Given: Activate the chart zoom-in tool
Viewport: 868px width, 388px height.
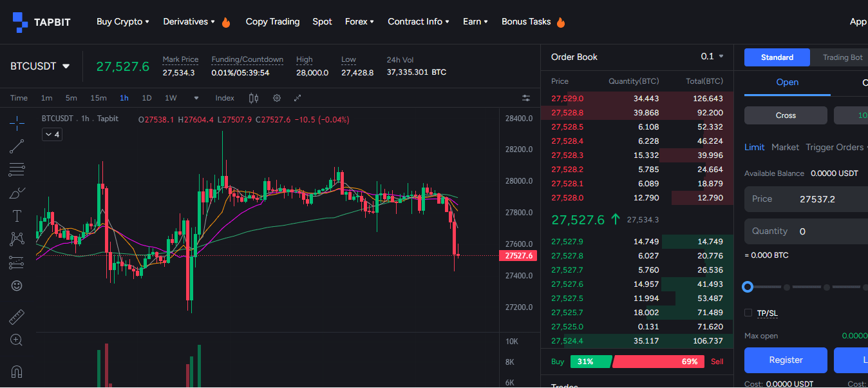Looking at the screenshot, I should coord(17,340).
